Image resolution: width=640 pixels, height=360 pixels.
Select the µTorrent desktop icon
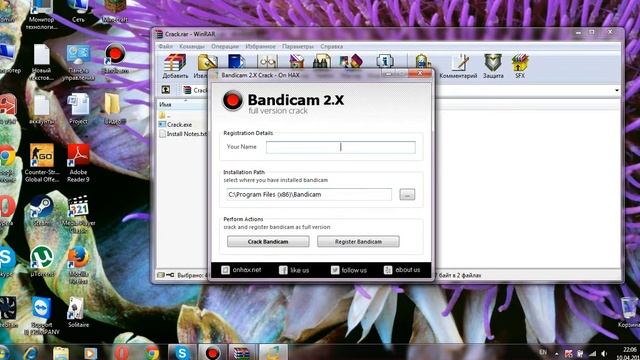point(42,261)
